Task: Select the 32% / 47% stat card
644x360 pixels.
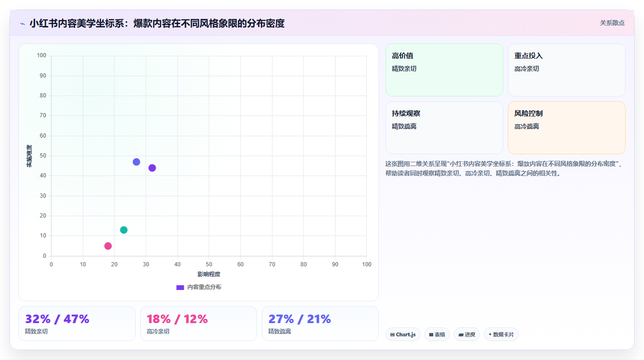Action: 77,324
